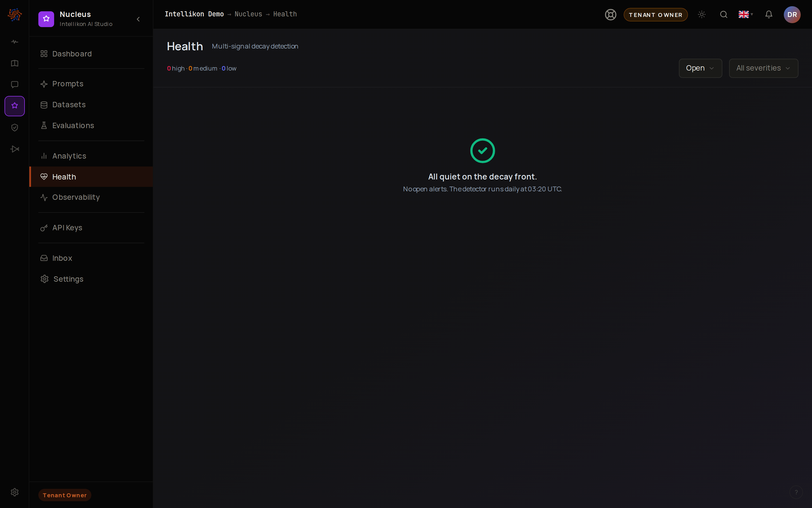
Task: Click the Health page title
Action: tap(185, 46)
